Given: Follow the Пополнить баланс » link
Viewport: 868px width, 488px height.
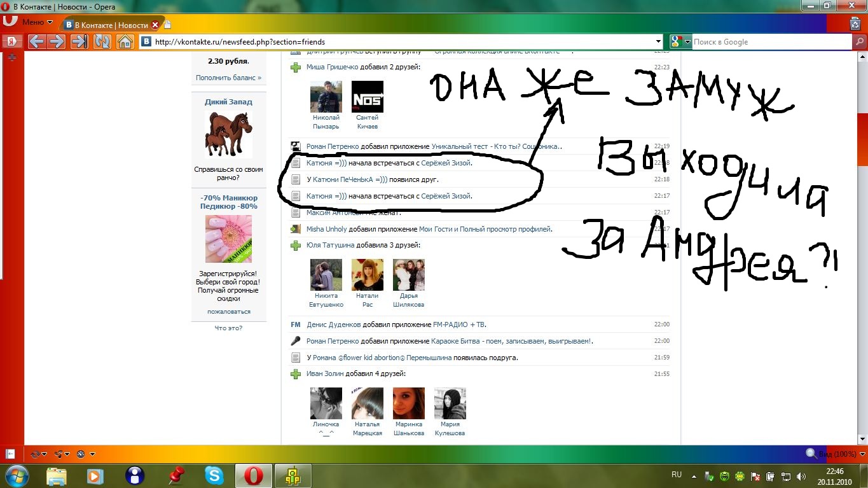Looking at the screenshot, I should coord(228,78).
